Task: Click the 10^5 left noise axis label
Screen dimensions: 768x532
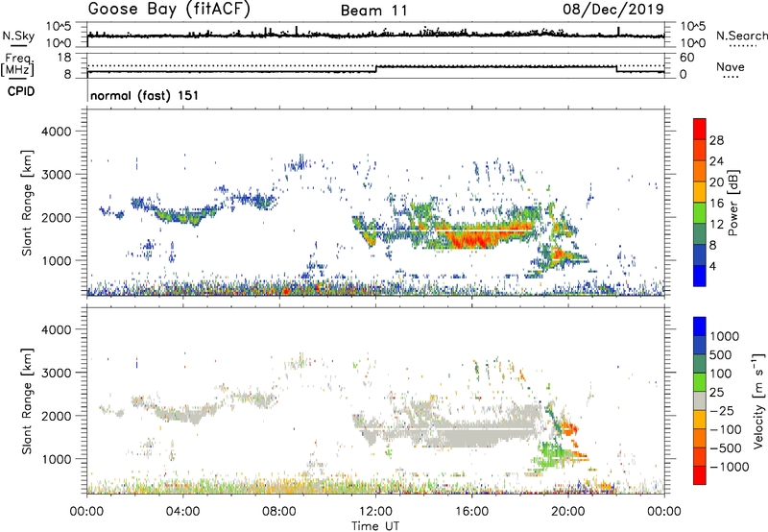Action: pyautogui.click(x=59, y=26)
